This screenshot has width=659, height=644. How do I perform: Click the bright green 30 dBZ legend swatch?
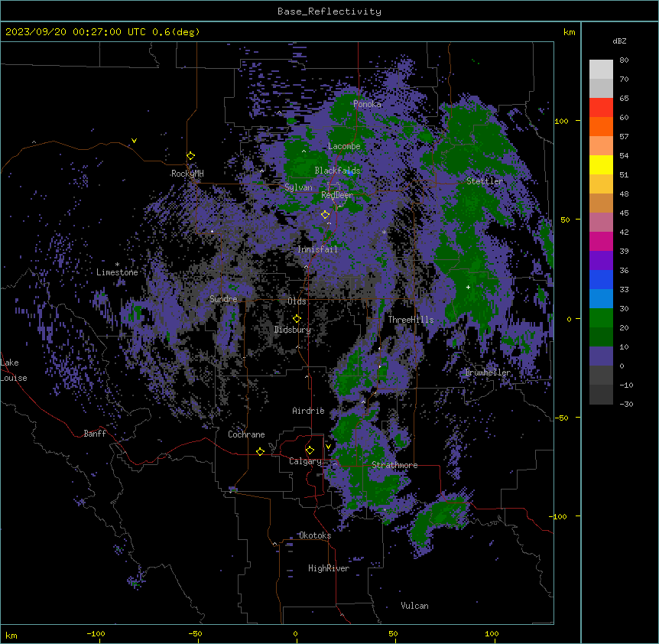[601, 318]
